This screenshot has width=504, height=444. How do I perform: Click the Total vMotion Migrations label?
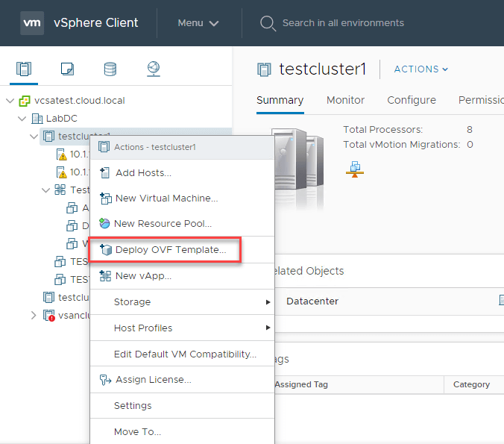(x=402, y=145)
